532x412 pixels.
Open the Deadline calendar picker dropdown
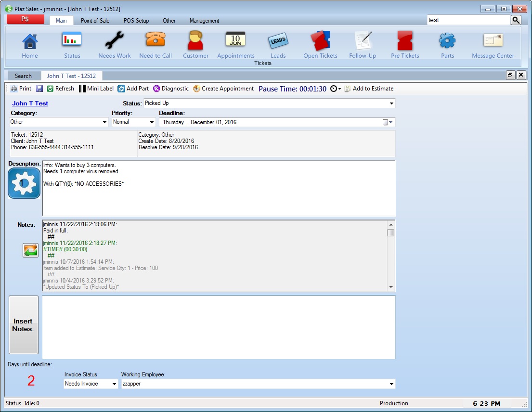388,122
